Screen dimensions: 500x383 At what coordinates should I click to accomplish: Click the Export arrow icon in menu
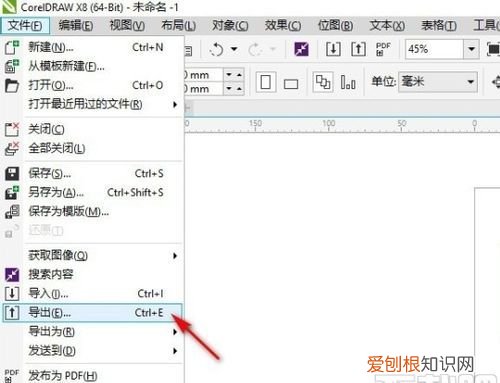(x=12, y=313)
